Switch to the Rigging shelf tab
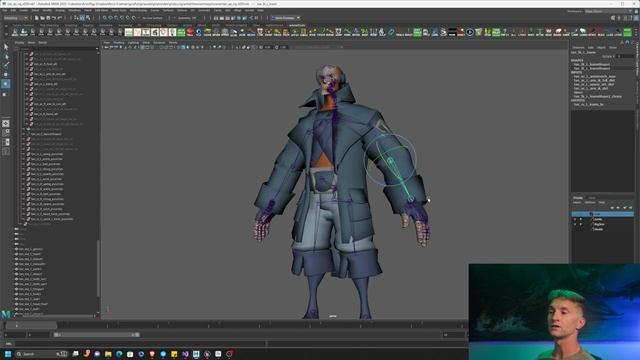Viewport: 640px width, 360px height. click(x=89, y=25)
